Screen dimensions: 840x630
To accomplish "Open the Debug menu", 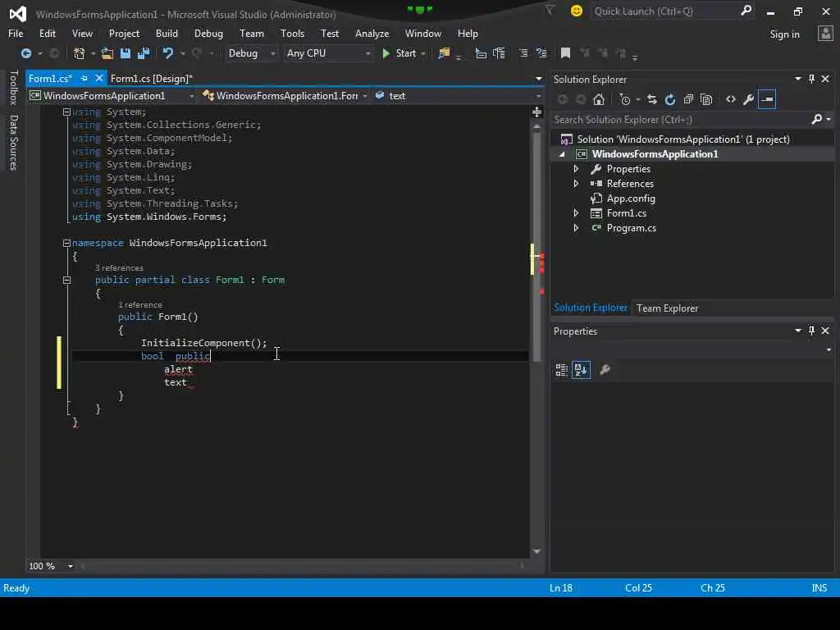I will (208, 33).
